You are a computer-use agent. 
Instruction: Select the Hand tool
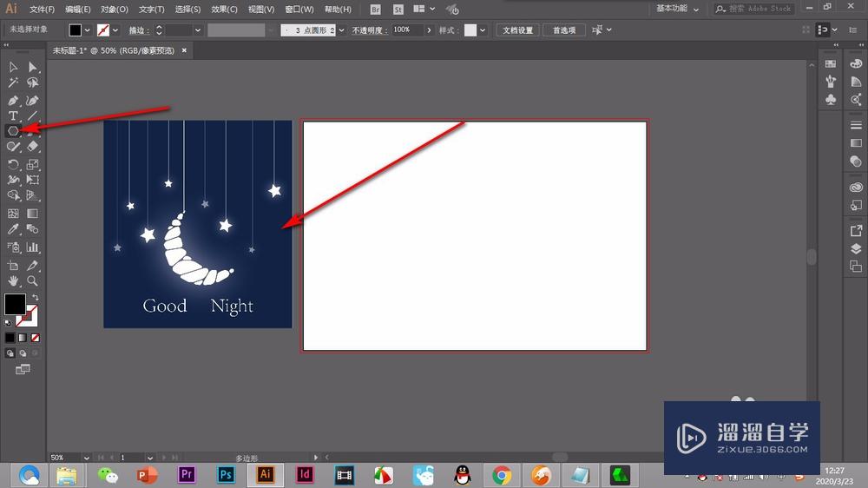[13, 280]
